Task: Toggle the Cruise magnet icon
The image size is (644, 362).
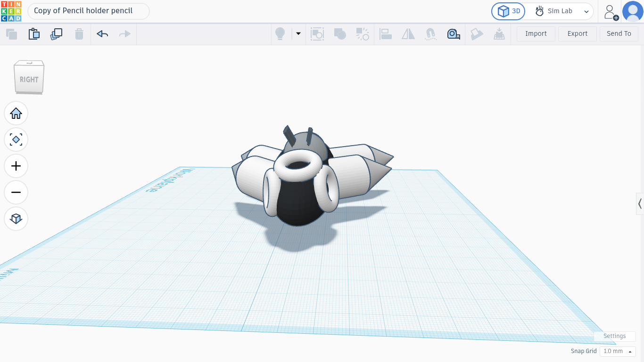Action: coord(430,34)
